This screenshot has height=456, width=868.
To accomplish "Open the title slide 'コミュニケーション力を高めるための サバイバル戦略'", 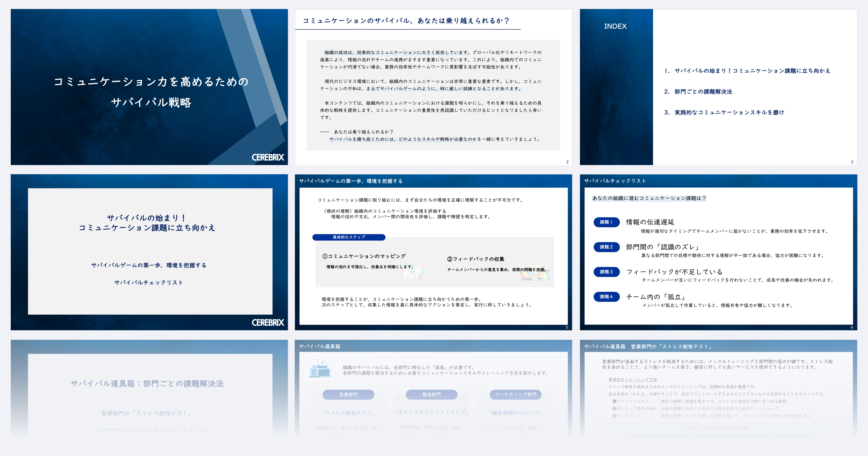I will (x=149, y=87).
